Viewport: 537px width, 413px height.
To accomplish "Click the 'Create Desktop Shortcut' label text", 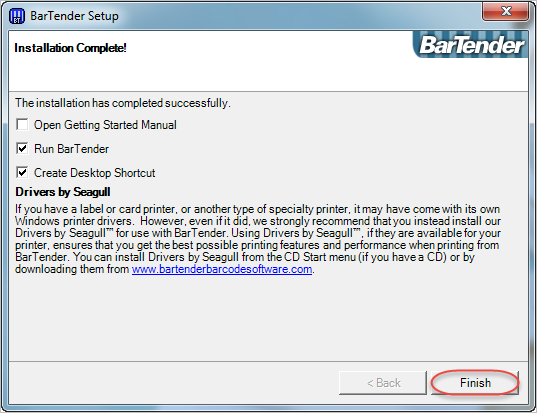I will [95, 173].
